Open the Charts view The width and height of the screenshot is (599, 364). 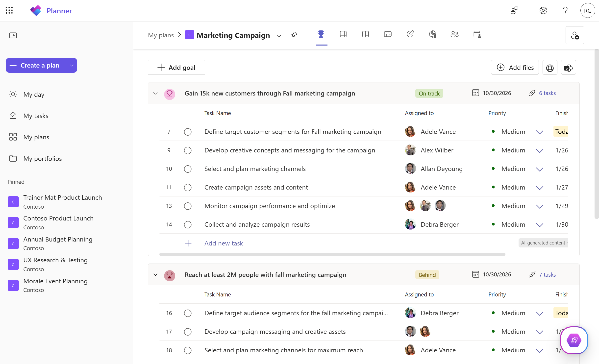(433, 34)
